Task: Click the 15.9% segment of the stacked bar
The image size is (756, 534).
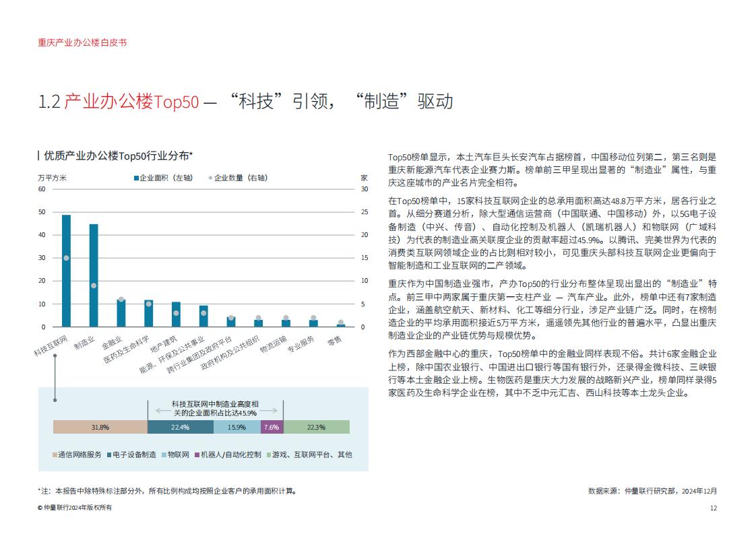Action: (x=237, y=427)
